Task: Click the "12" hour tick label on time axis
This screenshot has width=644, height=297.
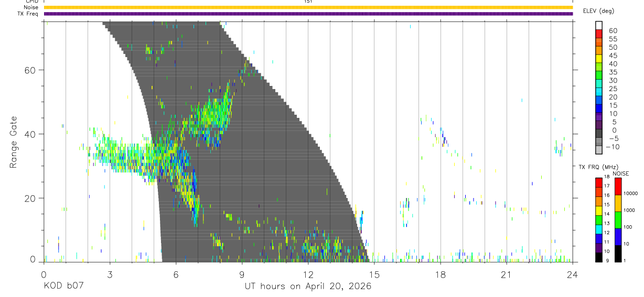Action: (308, 274)
